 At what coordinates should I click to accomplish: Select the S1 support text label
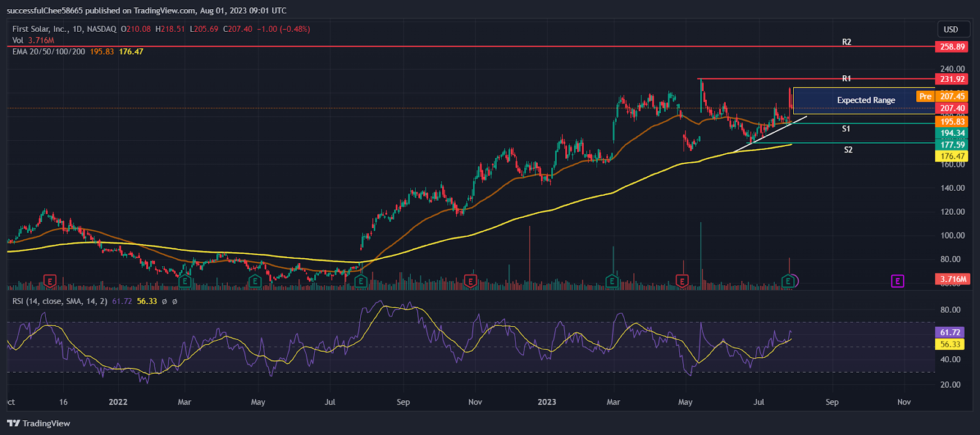click(846, 128)
